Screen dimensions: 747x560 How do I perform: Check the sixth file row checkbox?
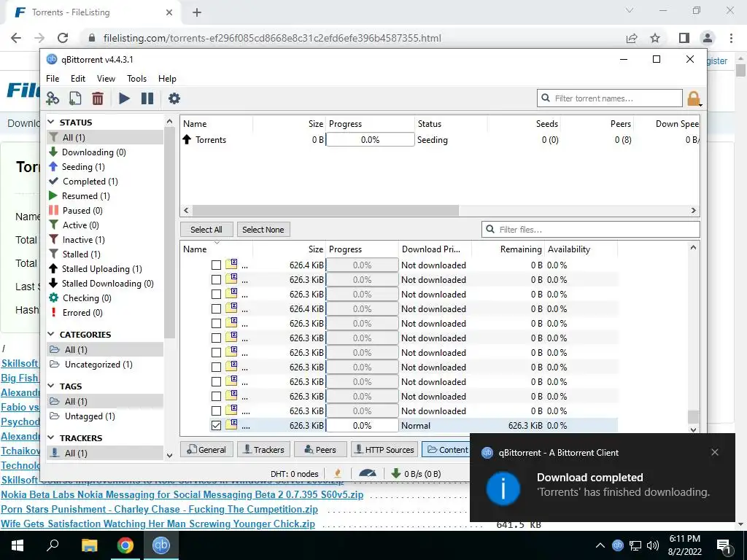tap(216, 338)
